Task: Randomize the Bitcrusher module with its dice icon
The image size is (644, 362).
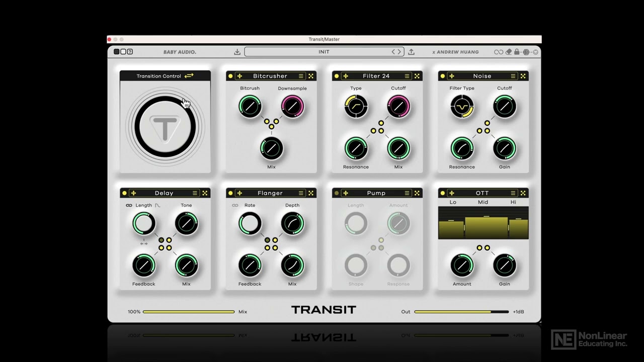Action: [311, 76]
